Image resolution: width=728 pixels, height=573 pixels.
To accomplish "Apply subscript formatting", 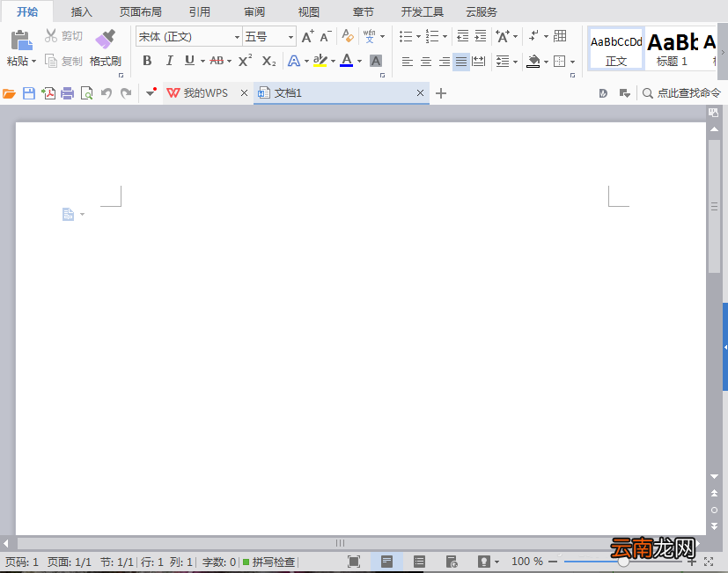I will click(x=268, y=61).
